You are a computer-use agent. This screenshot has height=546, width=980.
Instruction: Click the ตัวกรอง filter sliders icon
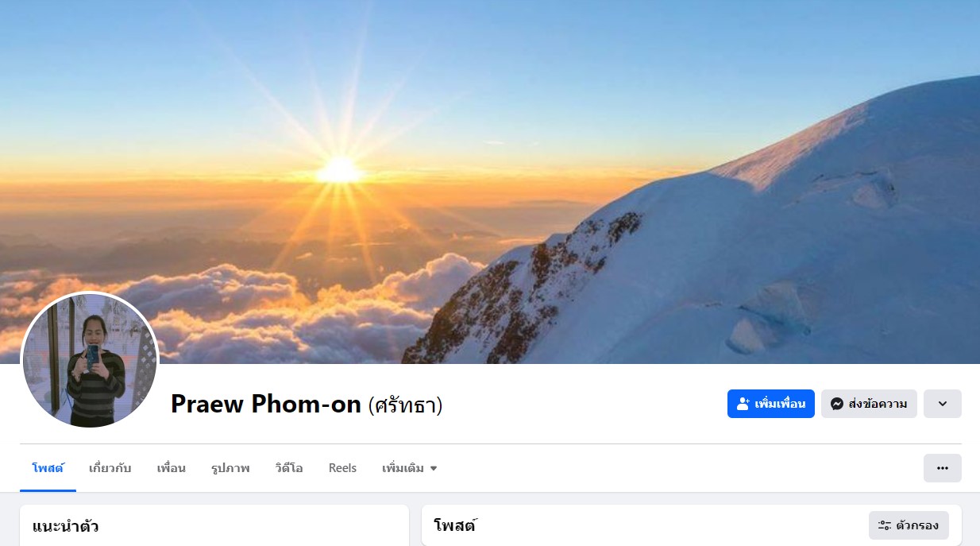885,525
